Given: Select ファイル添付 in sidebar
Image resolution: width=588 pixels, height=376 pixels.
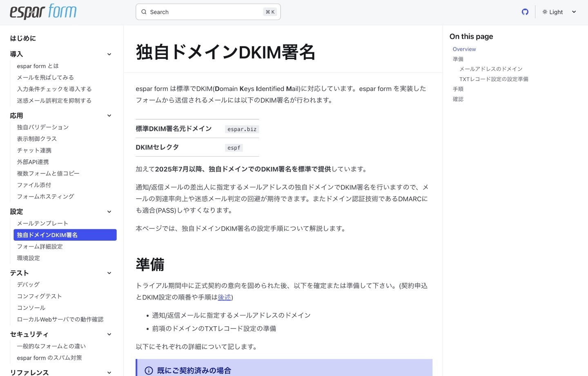Looking at the screenshot, I should [x=34, y=185].
